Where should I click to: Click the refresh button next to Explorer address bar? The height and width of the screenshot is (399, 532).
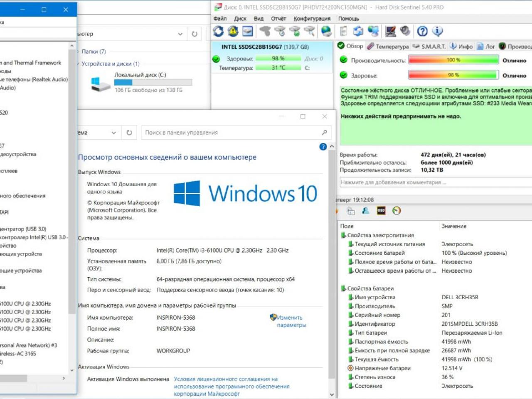(195, 34)
